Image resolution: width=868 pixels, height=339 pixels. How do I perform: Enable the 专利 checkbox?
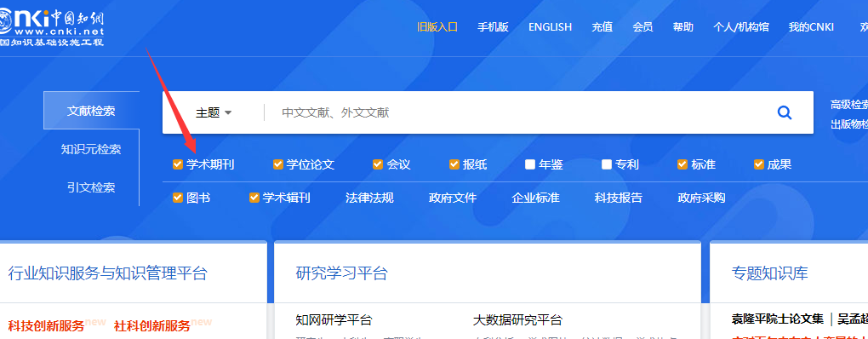tap(607, 164)
